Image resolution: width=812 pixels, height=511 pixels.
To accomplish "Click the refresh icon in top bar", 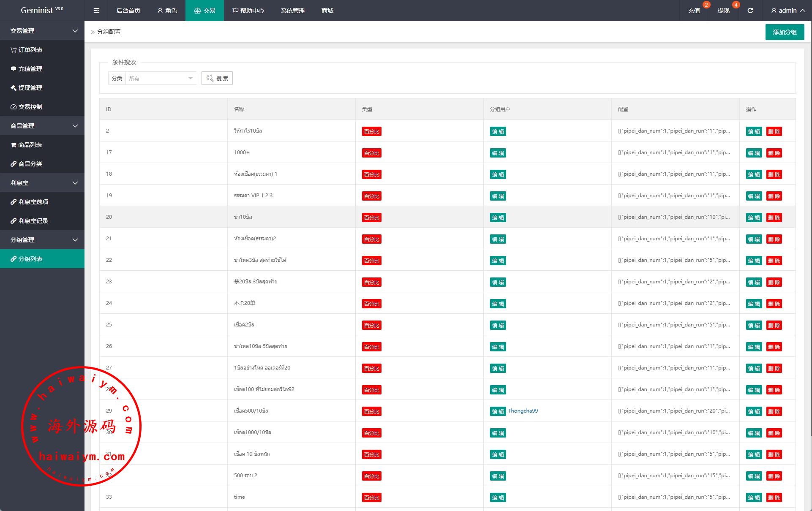I will pos(750,11).
